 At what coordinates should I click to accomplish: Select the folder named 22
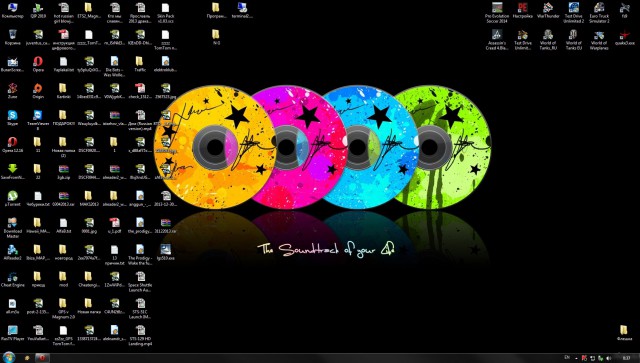pyautogui.click(x=38, y=172)
